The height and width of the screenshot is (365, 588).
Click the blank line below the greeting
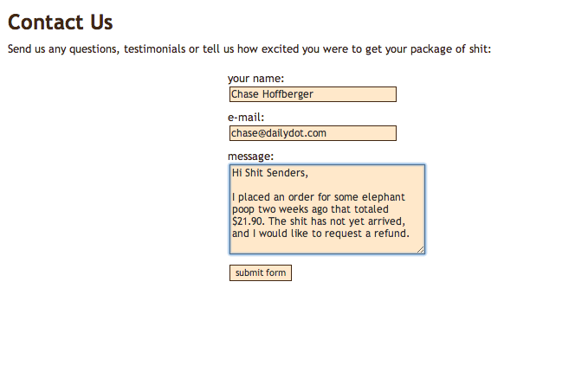(326, 185)
